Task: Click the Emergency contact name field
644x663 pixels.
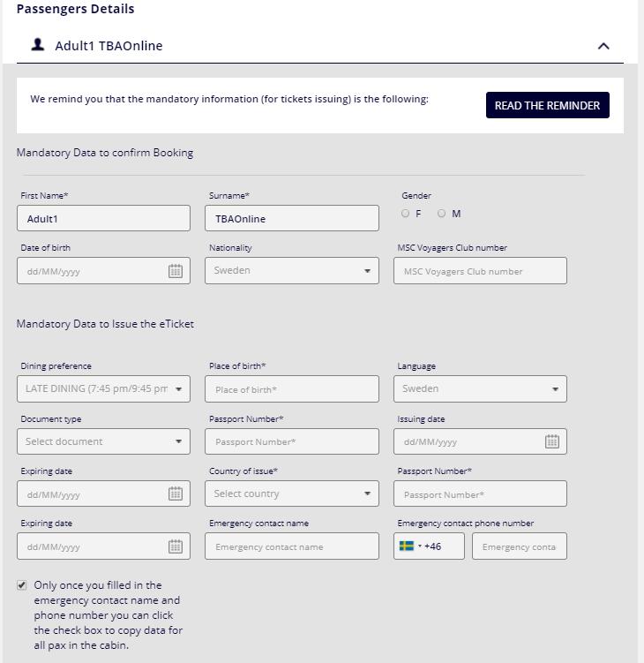Action: [x=292, y=546]
